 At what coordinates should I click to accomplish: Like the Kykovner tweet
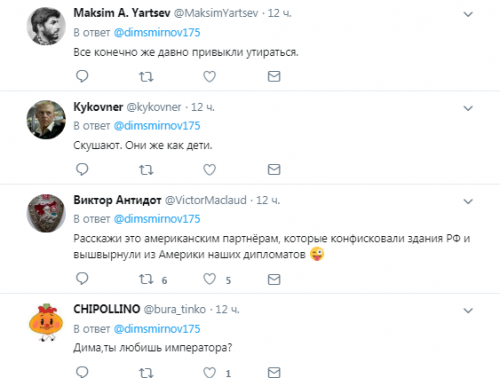pos(210,170)
